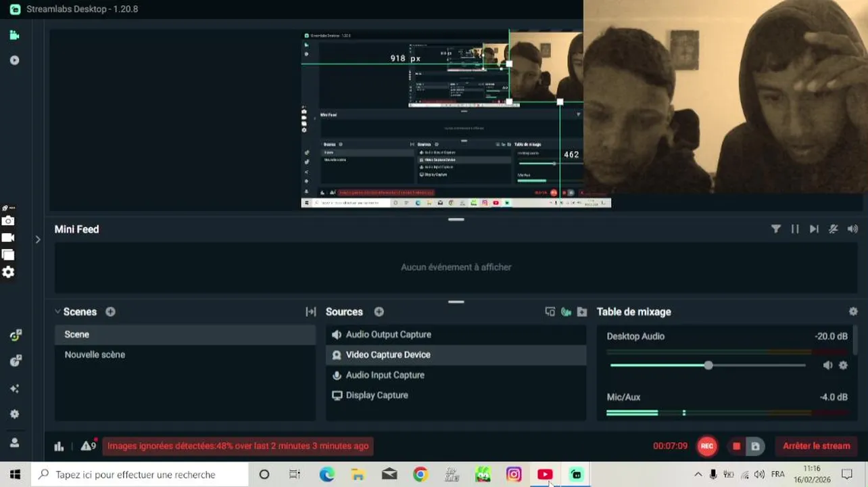Select the Scene item in Scenes list

[185, 334]
